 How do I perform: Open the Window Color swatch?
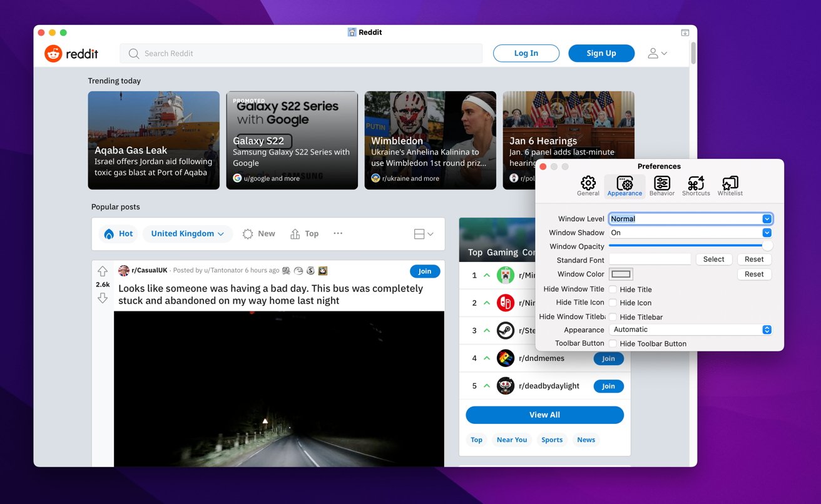point(621,274)
